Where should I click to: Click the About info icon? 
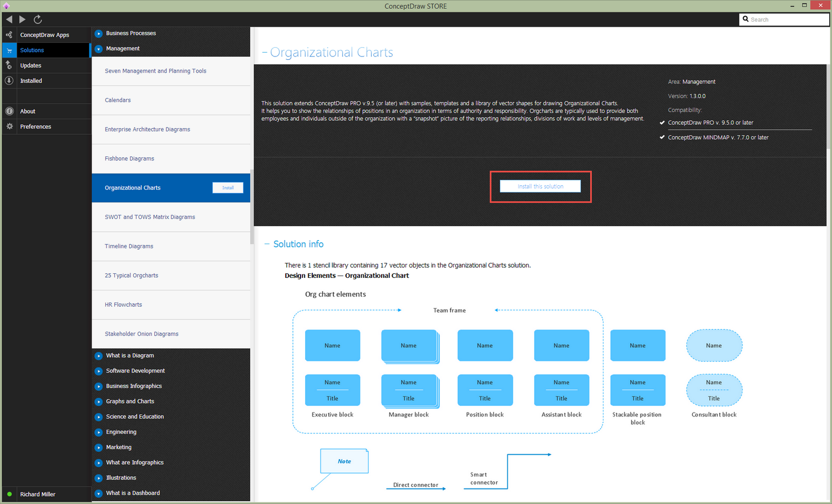tap(9, 111)
